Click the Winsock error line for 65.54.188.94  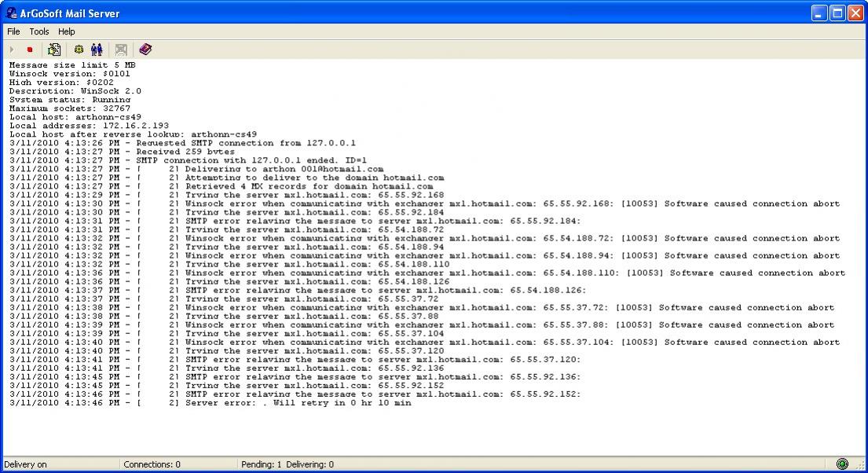[x=425, y=256]
